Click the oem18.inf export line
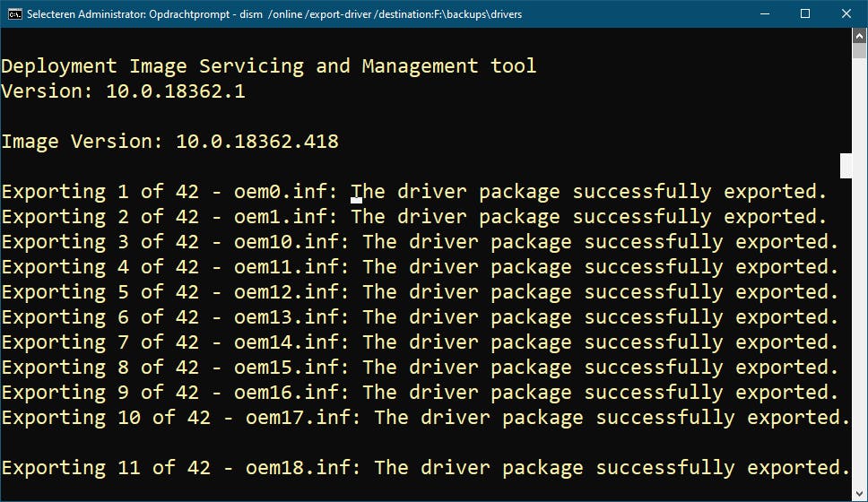Image resolution: width=868 pixels, height=502 pixels. point(425,468)
